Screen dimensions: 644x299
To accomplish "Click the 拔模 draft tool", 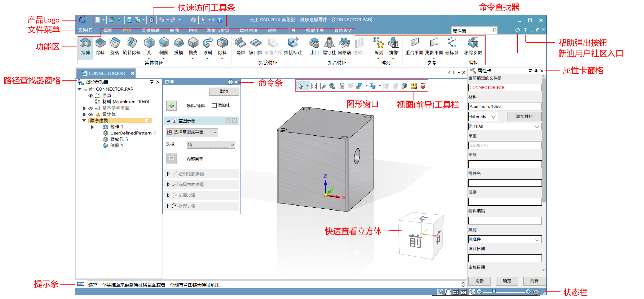I will [179, 47].
